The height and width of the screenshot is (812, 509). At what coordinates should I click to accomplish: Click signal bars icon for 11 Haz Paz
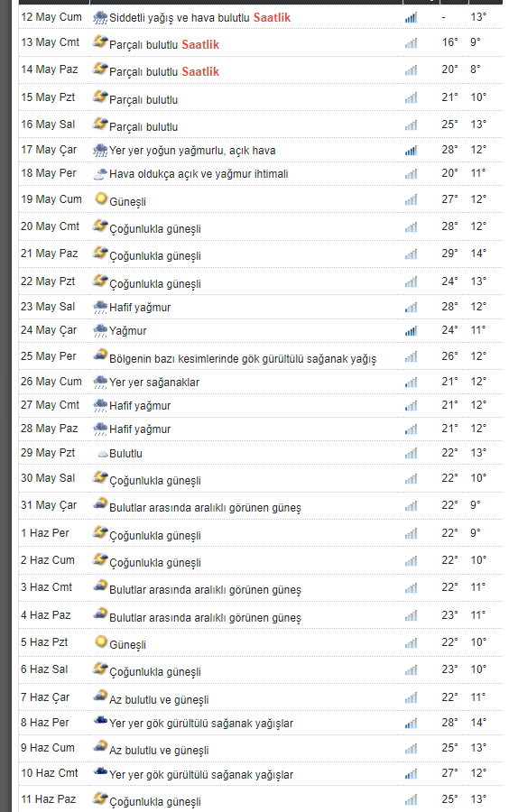pos(412,800)
